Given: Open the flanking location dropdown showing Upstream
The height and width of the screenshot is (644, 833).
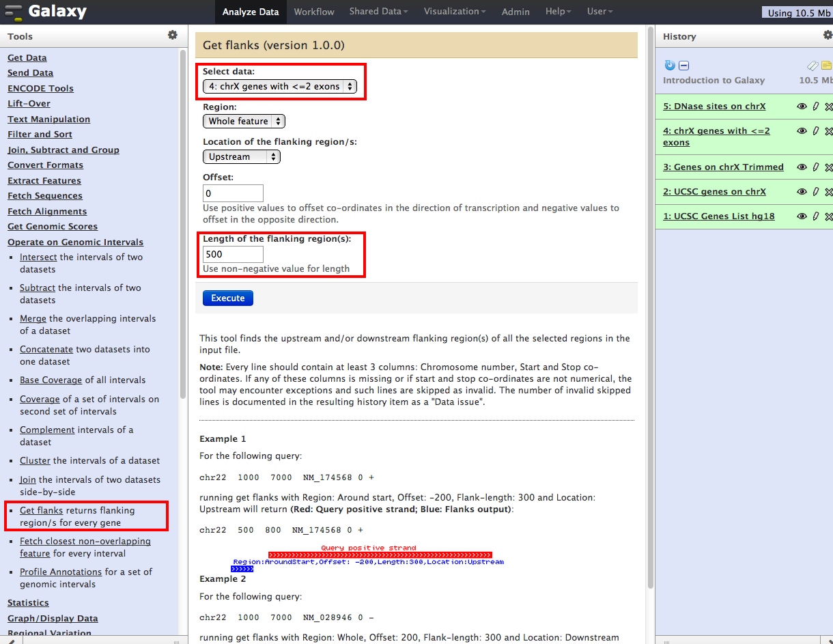Looking at the screenshot, I should (242, 156).
